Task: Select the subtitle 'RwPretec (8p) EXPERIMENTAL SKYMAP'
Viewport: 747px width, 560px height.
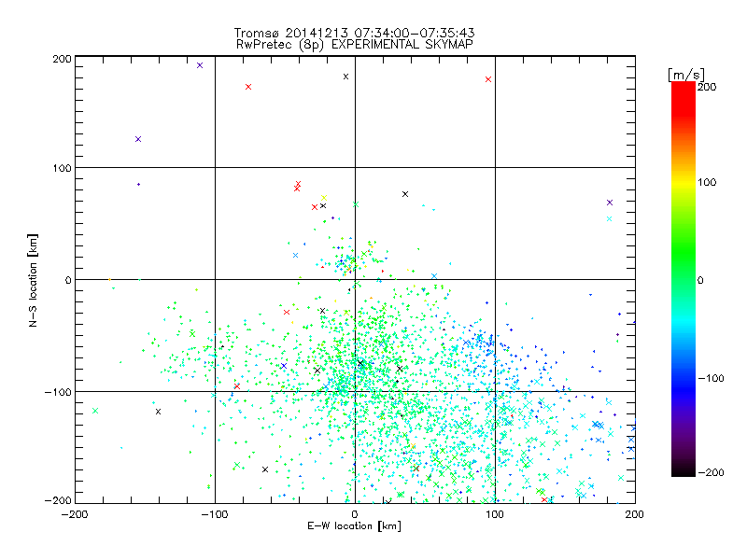Action: (x=355, y=45)
